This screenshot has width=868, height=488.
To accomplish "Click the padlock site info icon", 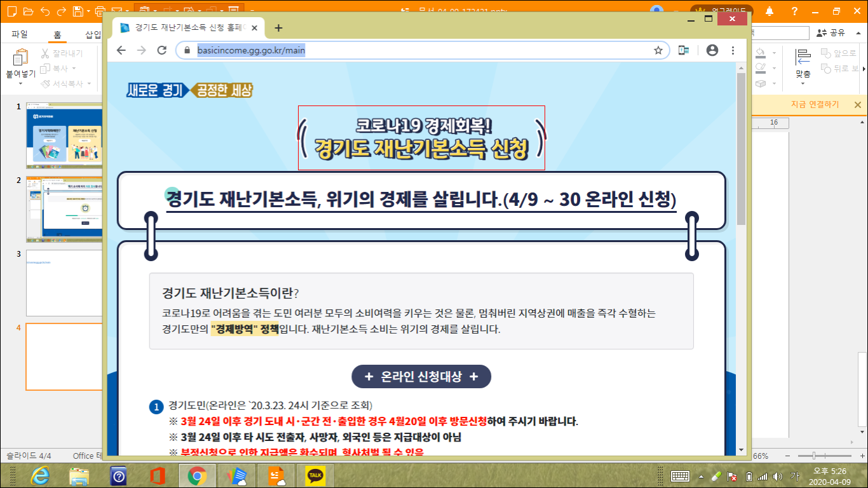I will [187, 50].
